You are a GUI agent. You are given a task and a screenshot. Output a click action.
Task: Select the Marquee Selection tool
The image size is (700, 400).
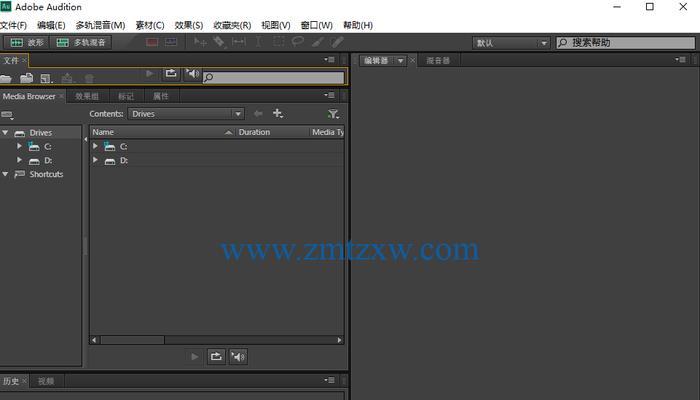pos(279,42)
